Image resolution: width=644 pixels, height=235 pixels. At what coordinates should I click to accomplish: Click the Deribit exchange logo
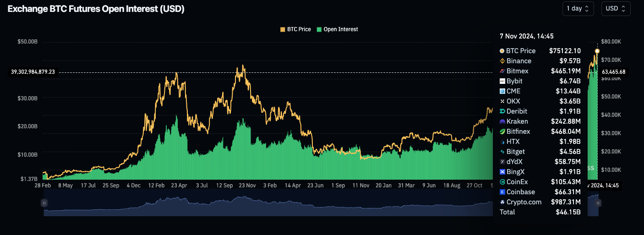(502, 111)
